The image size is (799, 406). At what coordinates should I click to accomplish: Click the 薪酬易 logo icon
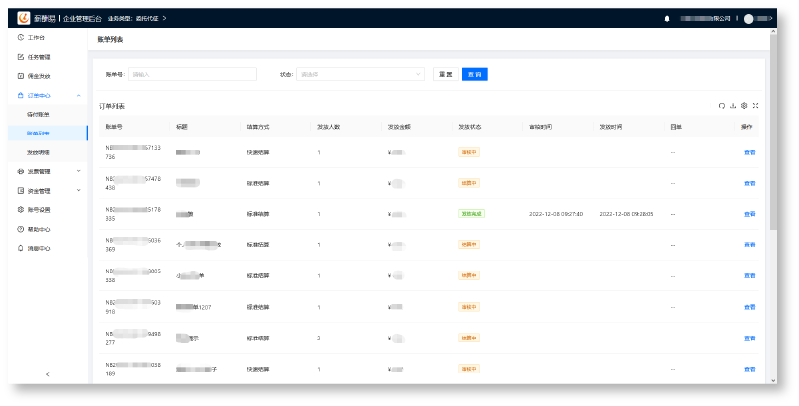(23, 18)
